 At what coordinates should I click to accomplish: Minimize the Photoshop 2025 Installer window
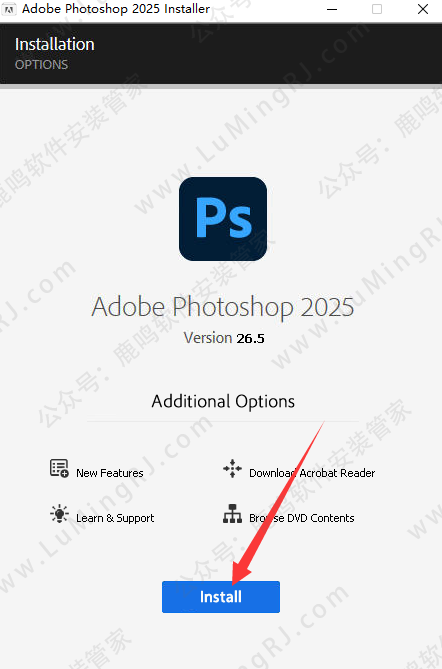click(332, 9)
